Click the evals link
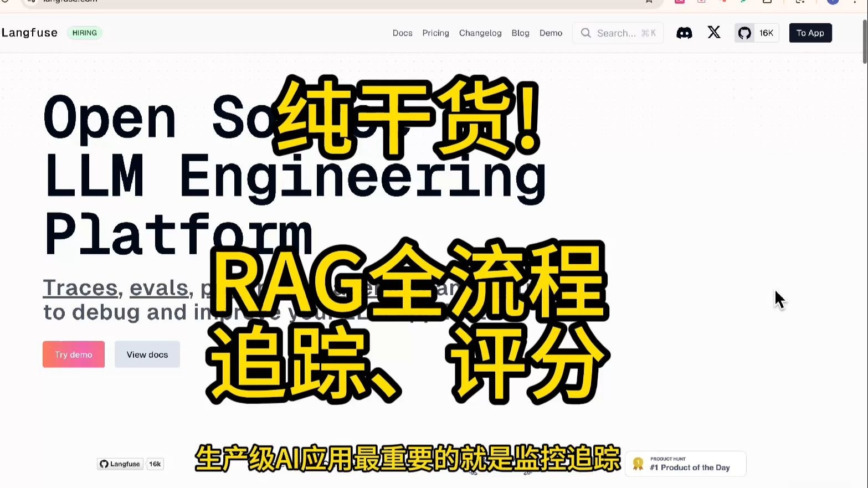868x488 pixels. coord(158,287)
